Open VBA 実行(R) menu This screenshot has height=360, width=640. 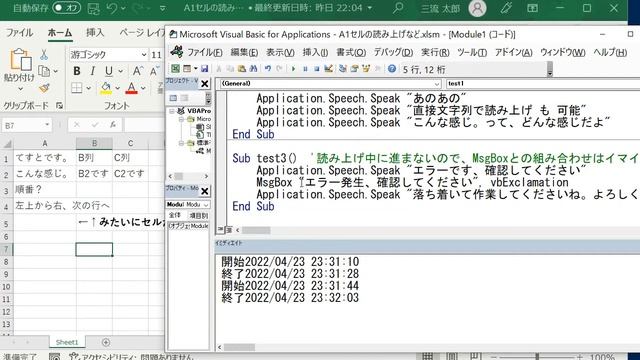[435, 52]
